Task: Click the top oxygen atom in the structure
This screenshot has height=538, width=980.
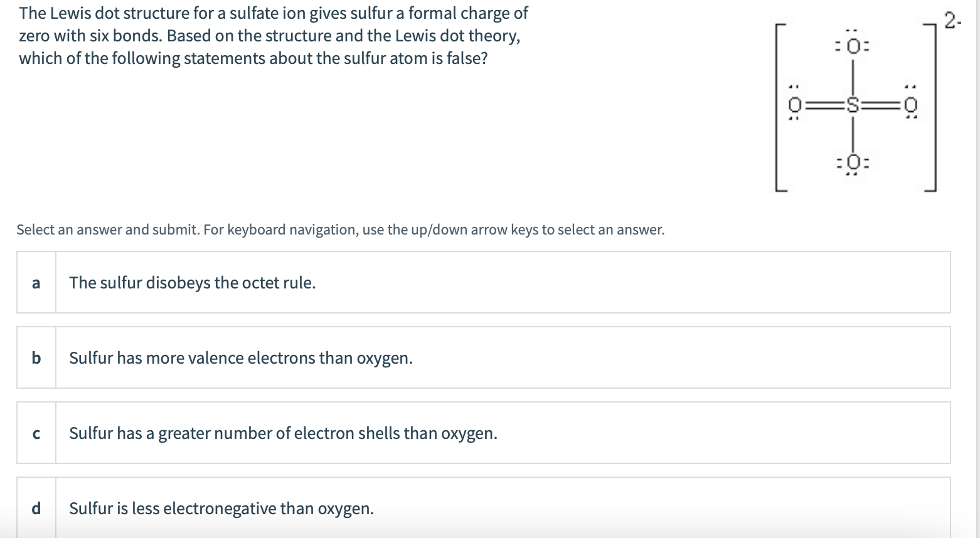Action: pos(853,45)
